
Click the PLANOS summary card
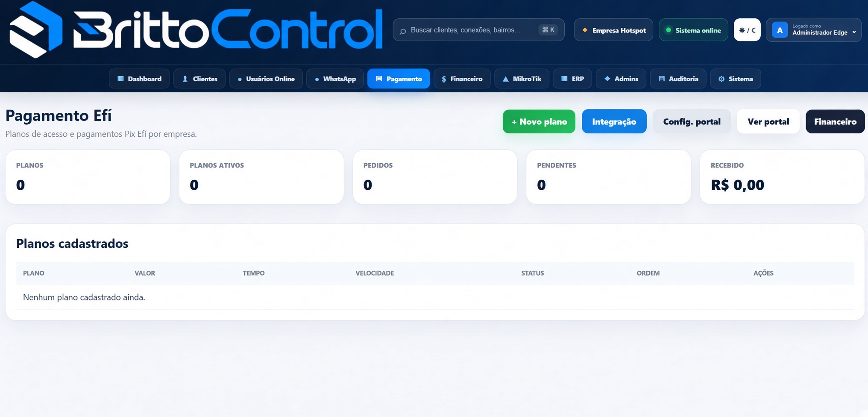[88, 176]
